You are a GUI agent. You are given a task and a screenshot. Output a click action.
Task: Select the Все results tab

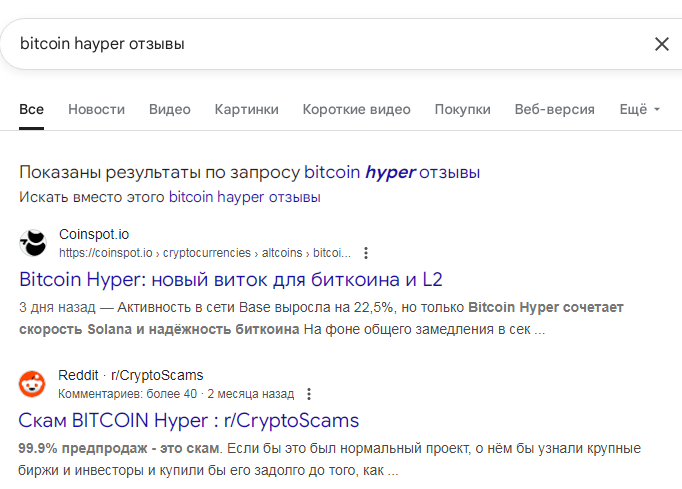point(31,109)
